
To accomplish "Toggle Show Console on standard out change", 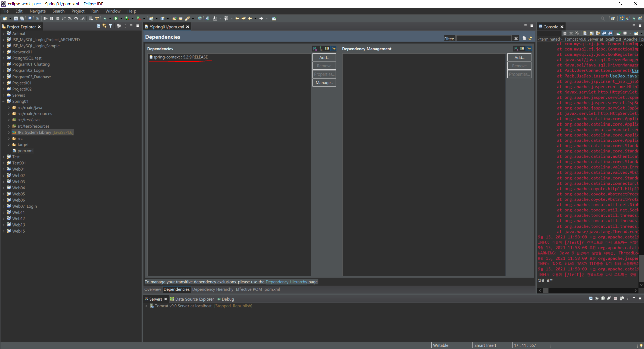I will coord(604,33).
